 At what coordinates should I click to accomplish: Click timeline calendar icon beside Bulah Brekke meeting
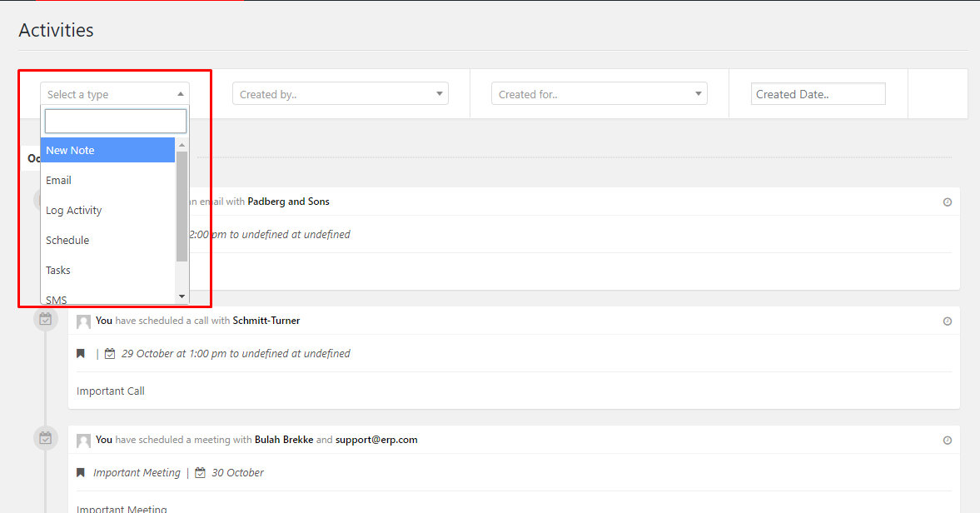pos(46,438)
